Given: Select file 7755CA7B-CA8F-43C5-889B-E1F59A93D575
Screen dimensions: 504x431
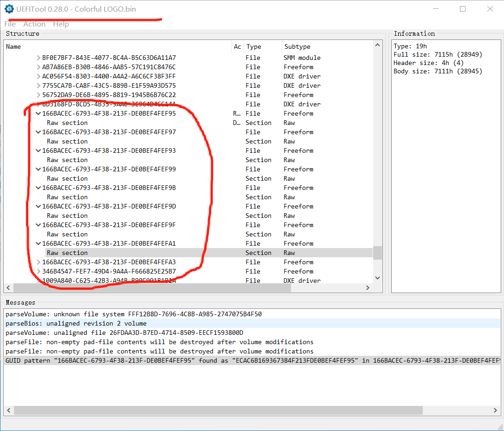Looking at the screenshot, I should pyautogui.click(x=109, y=86).
